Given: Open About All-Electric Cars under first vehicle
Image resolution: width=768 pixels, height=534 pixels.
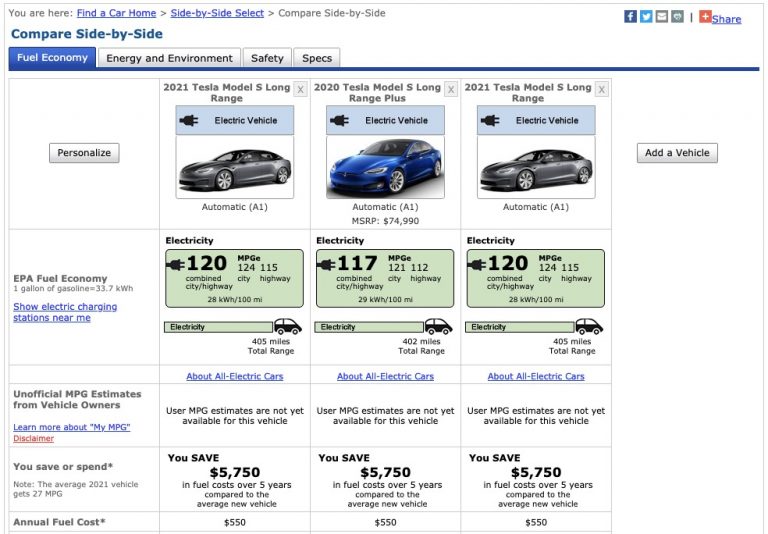Looking at the screenshot, I should pos(235,376).
